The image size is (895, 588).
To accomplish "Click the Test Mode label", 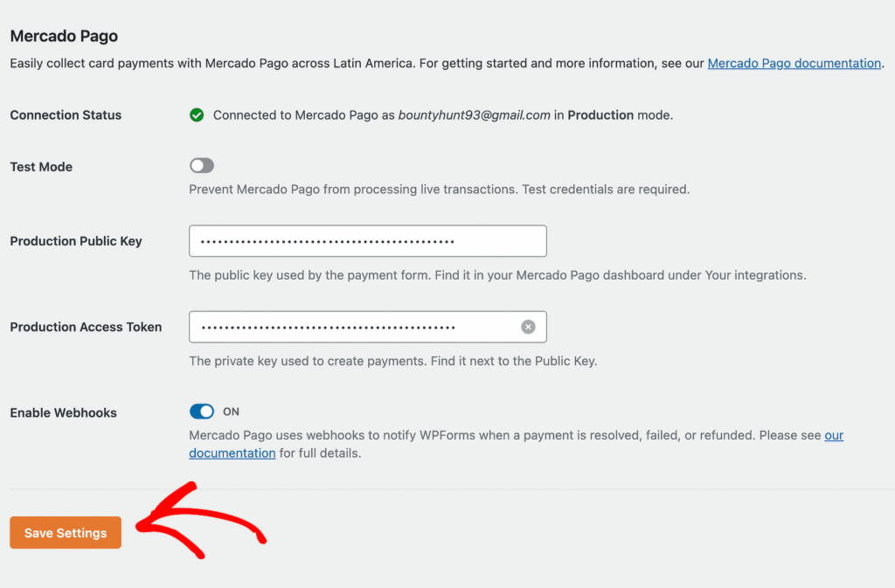I will [41, 167].
